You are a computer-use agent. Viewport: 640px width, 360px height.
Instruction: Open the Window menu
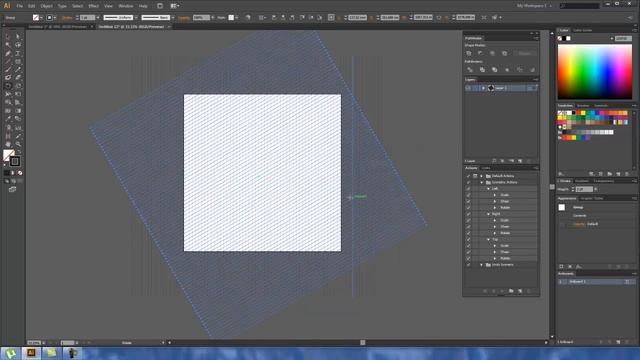click(x=126, y=6)
